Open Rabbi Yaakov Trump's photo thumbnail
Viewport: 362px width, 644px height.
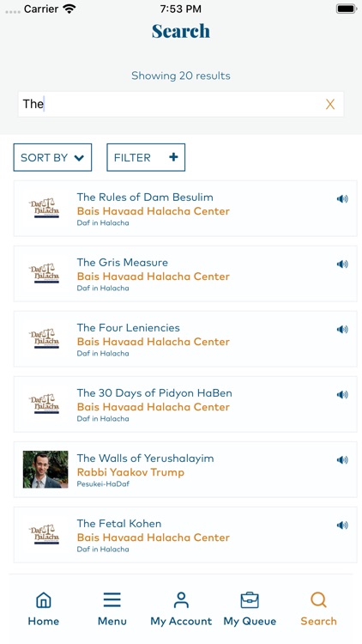[45, 470]
